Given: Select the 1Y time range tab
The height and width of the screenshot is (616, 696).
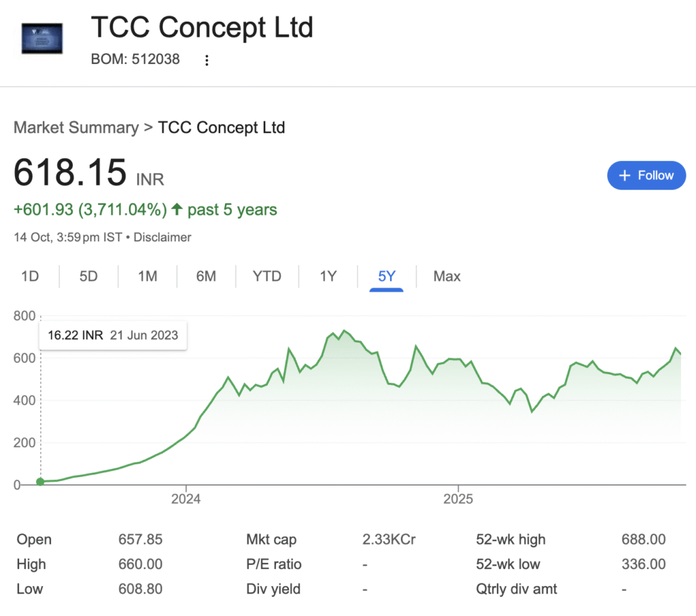Looking at the screenshot, I should tap(328, 277).
